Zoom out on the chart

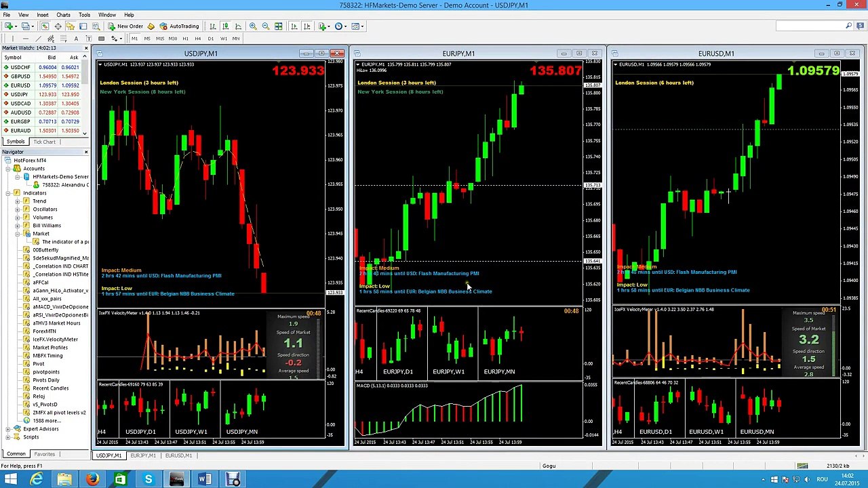click(x=266, y=26)
